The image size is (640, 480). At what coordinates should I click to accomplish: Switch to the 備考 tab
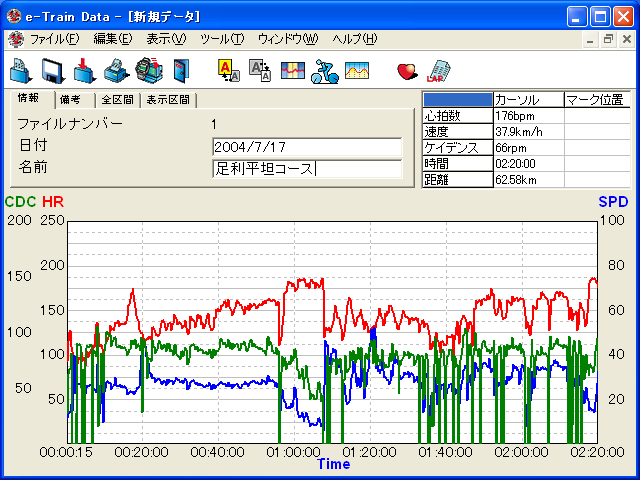pyautogui.click(x=72, y=100)
